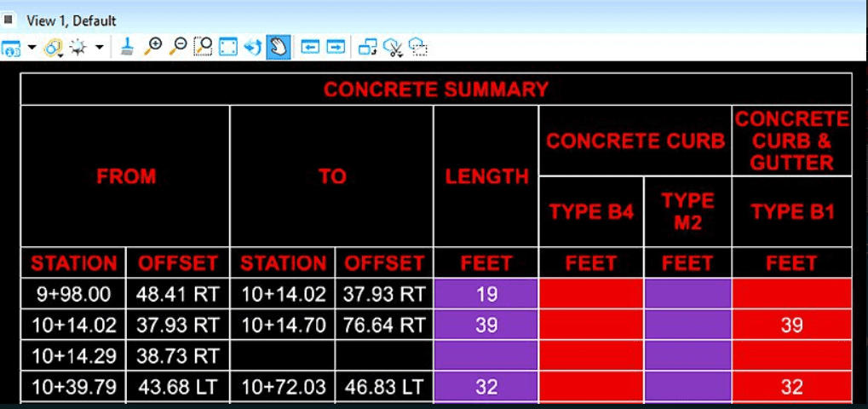Click 10+14.02 in the TO station column

(x=284, y=294)
